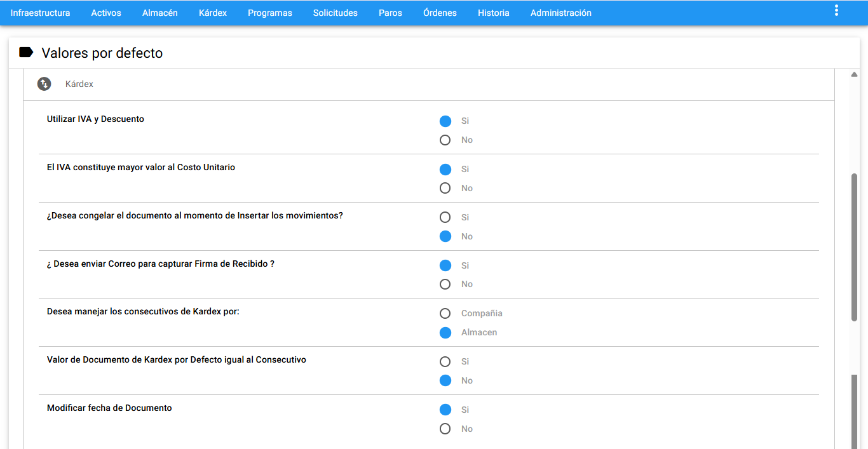Click the black label icon beside Valores por defecto
868x449 pixels.
pyautogui.click(x=26, y=53)
